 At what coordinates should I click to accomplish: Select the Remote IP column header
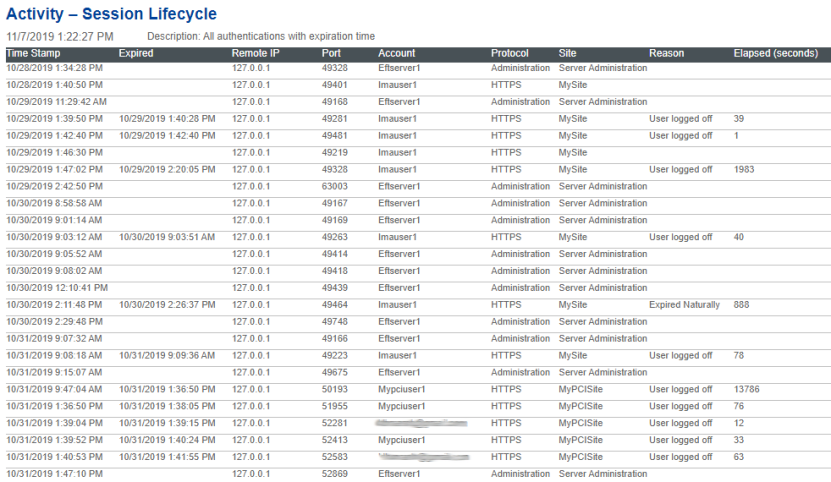coord(254,53)
